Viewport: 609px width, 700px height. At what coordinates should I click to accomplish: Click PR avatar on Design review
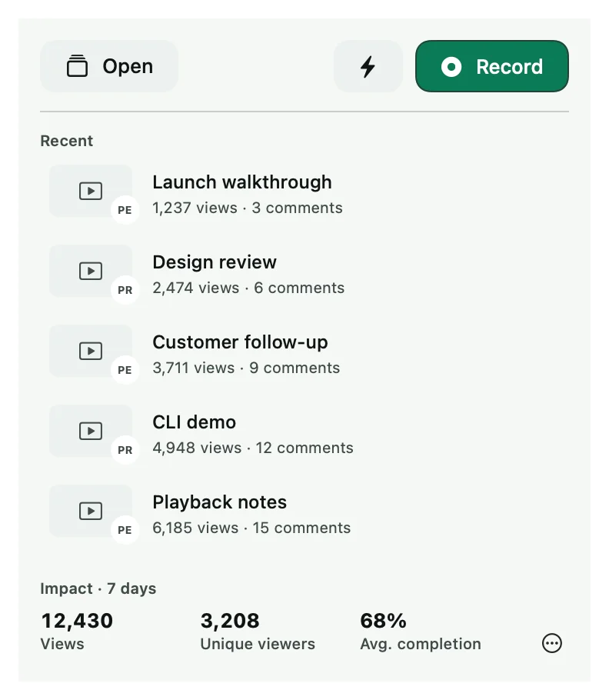125,290
